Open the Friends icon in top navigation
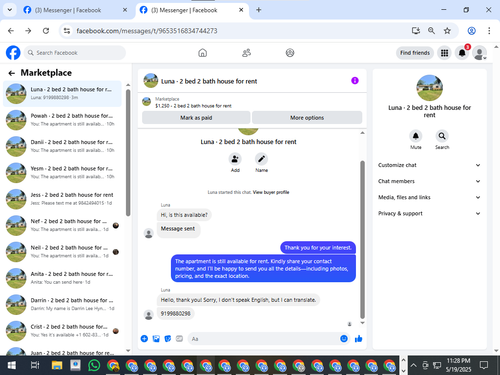 [x=246, y=53]
